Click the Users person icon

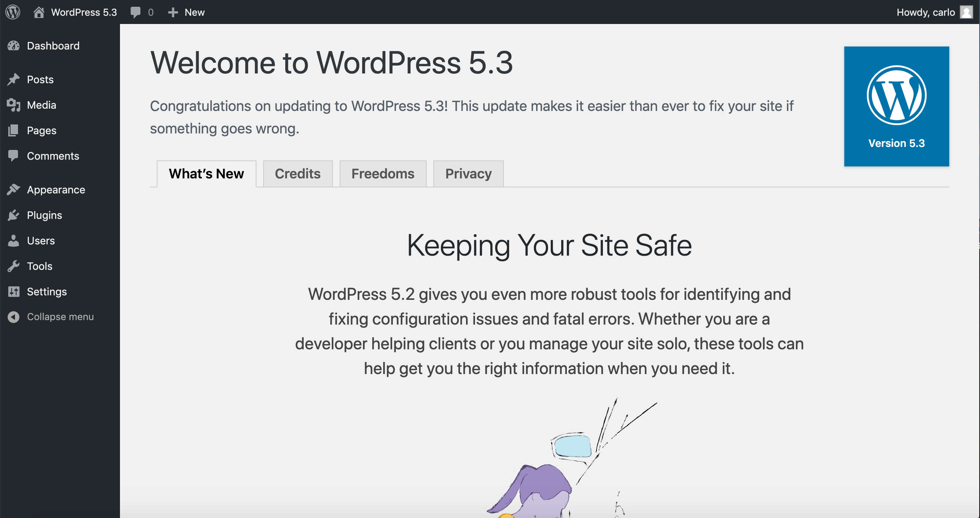[13, 240]
